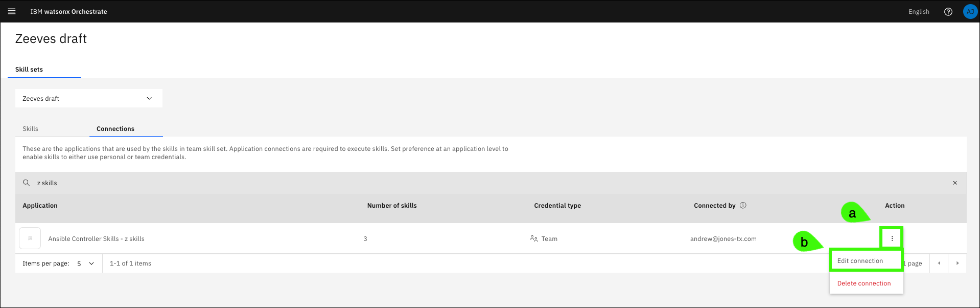Image resolution: width=980 pixels, height=308 pixels.
Task: Open the hamburger navigation menu
Action: 12,11
